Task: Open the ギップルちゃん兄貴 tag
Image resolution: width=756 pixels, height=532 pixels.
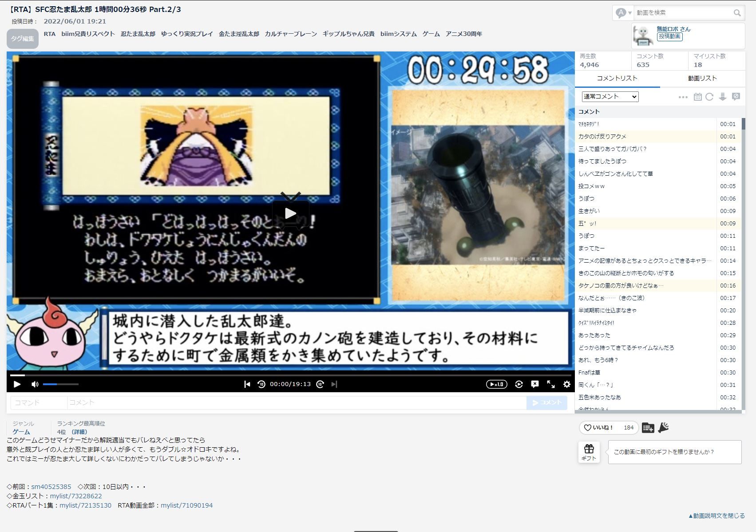Action: pos(348,34)
